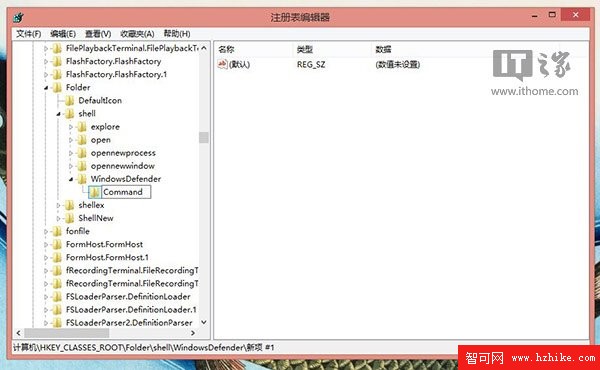Screen dimensions: 600x370
Task: Click the FormHost.FormHost folder icon
Action: pyautogui.click(x=57, y=244)
